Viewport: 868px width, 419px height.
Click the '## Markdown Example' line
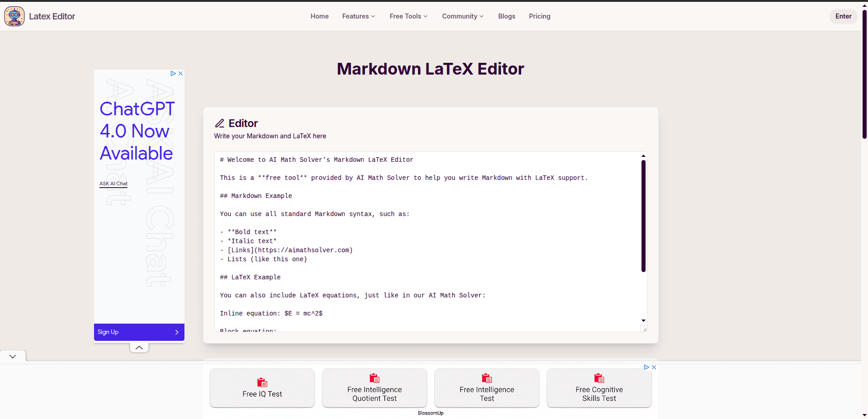tap(256, 196)
